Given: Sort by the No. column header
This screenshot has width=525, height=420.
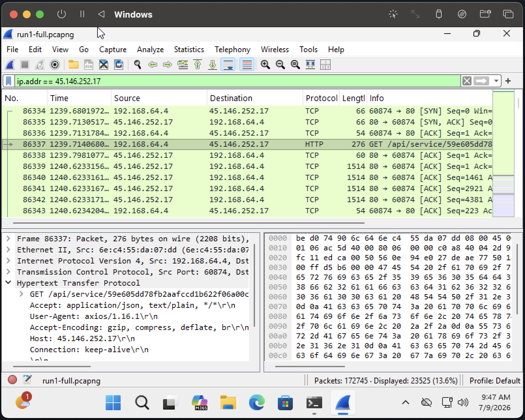Looking at the screenshot, I should click(25, 98).
